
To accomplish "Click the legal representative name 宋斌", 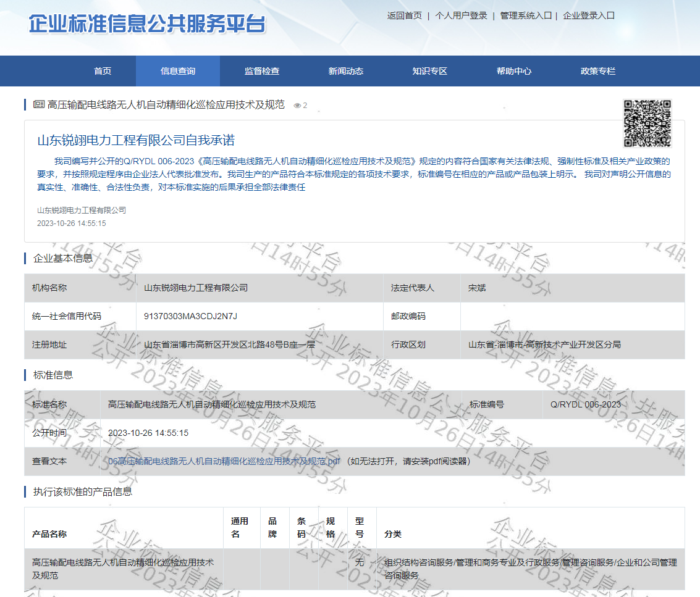I will [x=477, y=288].
